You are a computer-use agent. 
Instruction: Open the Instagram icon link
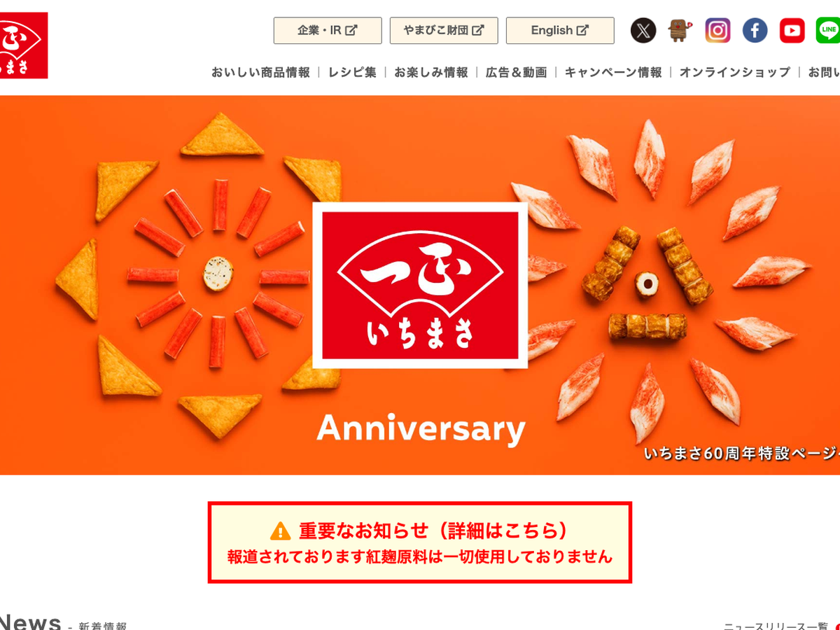(x=717, y=30)
